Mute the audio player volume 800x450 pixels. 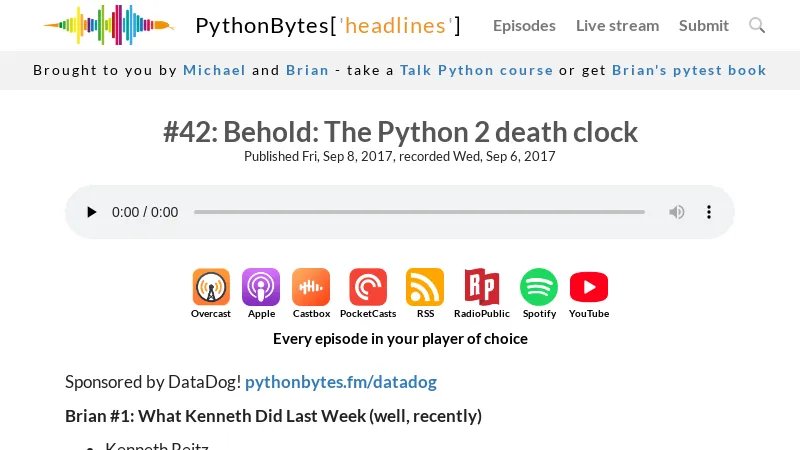[677, 212]
